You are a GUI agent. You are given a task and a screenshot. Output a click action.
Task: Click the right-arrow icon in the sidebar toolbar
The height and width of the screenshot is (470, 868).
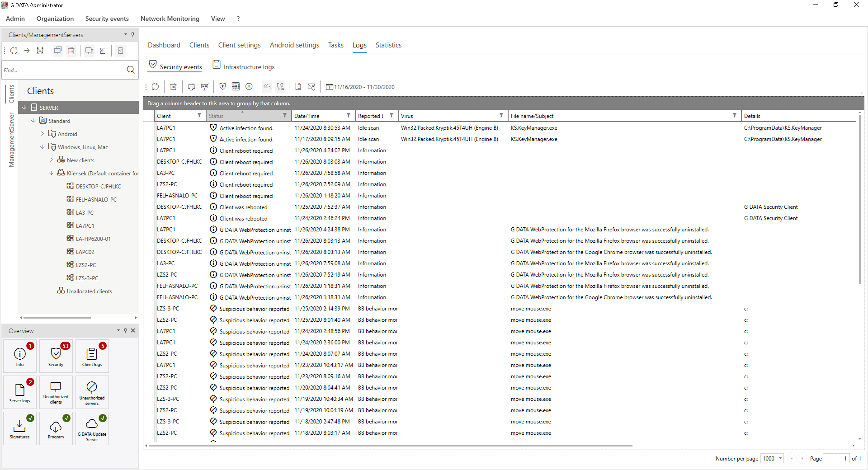(x=27, y=51)
